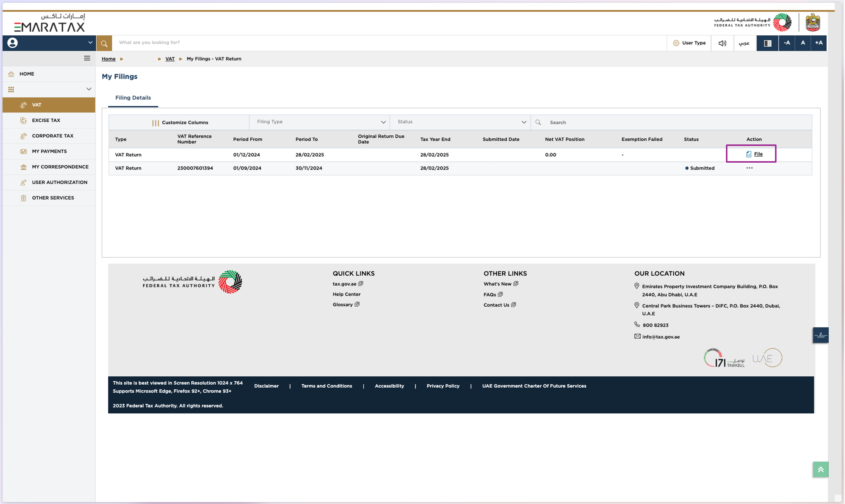Open Corporate Tax in sidebar
Viewport: 845px width, 504px height.
[53, 136]
